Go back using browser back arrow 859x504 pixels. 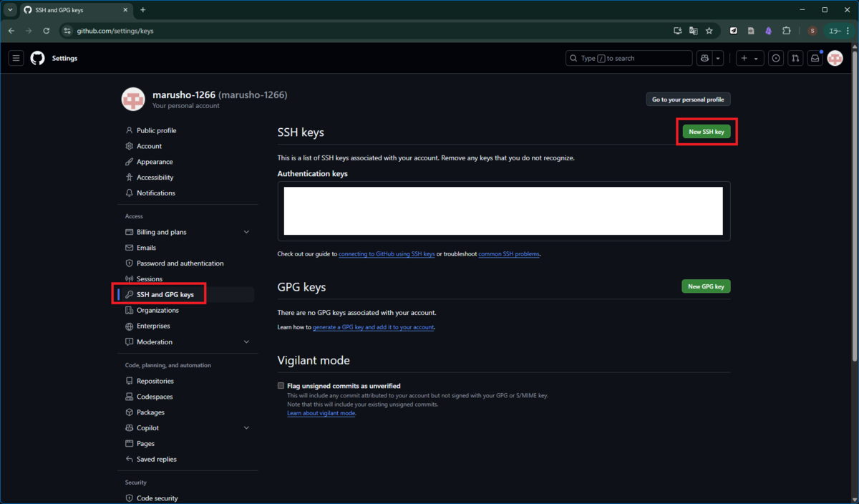click(x=11, y=31)
